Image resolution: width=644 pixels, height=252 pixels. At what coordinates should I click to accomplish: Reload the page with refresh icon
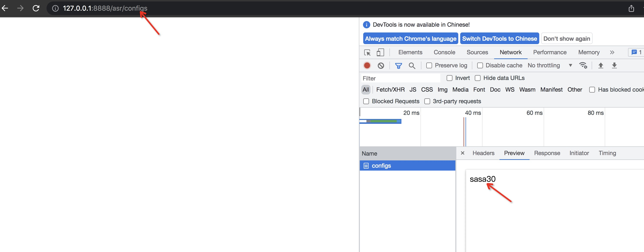[36, 8]
